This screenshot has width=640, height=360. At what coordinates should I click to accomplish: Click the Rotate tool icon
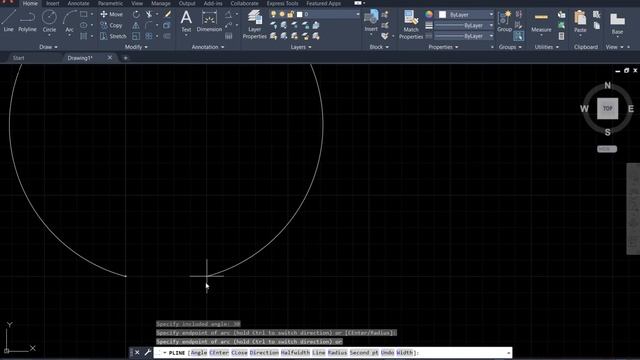click(136, 14)
